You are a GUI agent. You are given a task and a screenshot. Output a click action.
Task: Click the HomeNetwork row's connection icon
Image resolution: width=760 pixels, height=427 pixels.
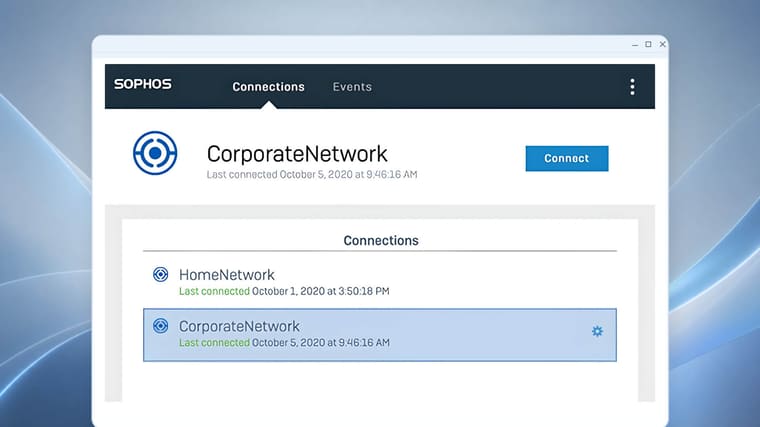pyautogui.click(x=160, y=274)
